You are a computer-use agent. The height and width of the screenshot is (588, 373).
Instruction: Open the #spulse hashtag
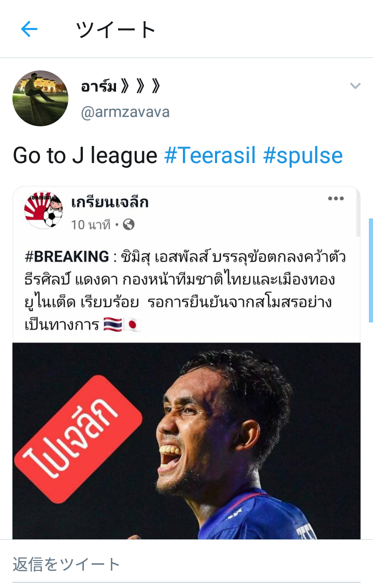[303, 156]
